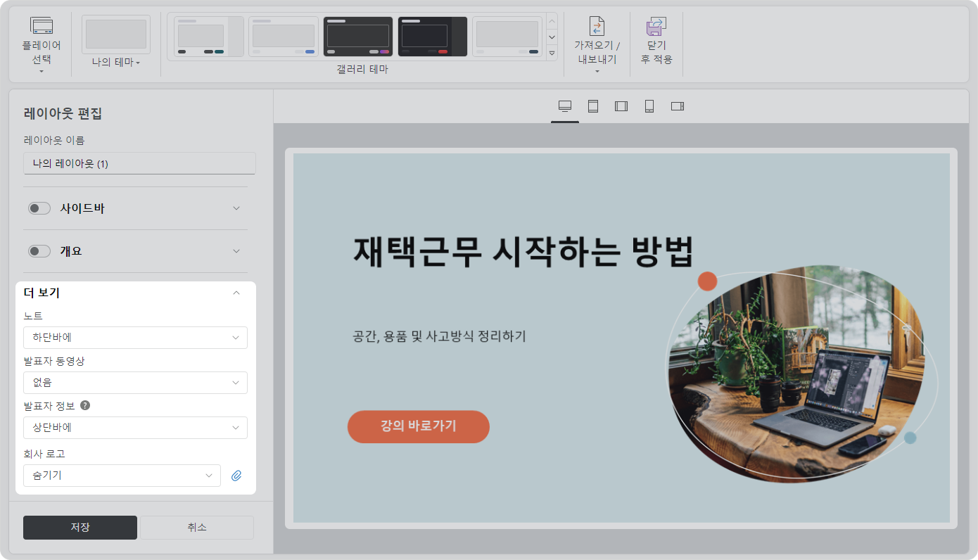This screenshot has width=978, height=560.
Task: Click the 닫기 후 적용 icon
Action: tap(656, 26)
